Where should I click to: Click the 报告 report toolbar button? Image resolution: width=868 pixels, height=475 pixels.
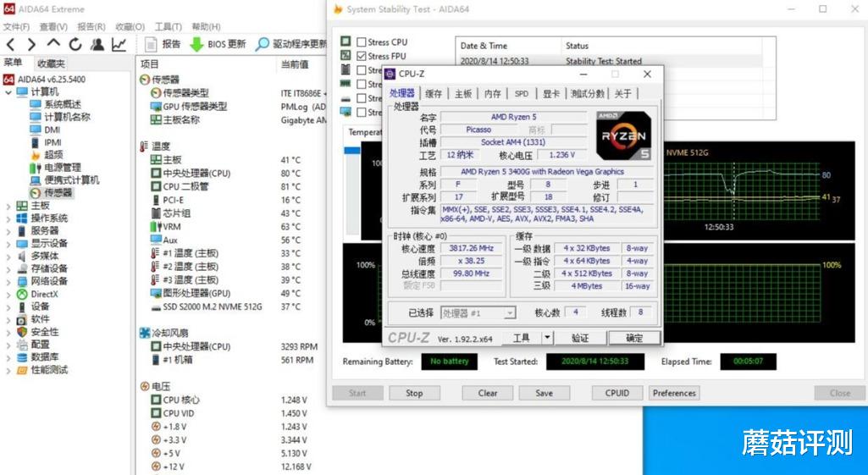[163, 44]
